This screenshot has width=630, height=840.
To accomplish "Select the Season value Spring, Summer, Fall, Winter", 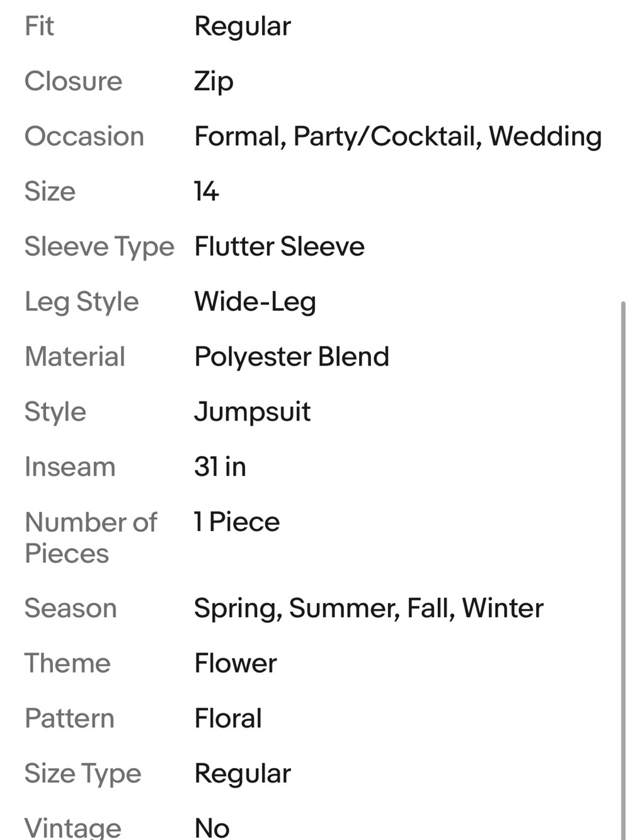I will [369, 609].
